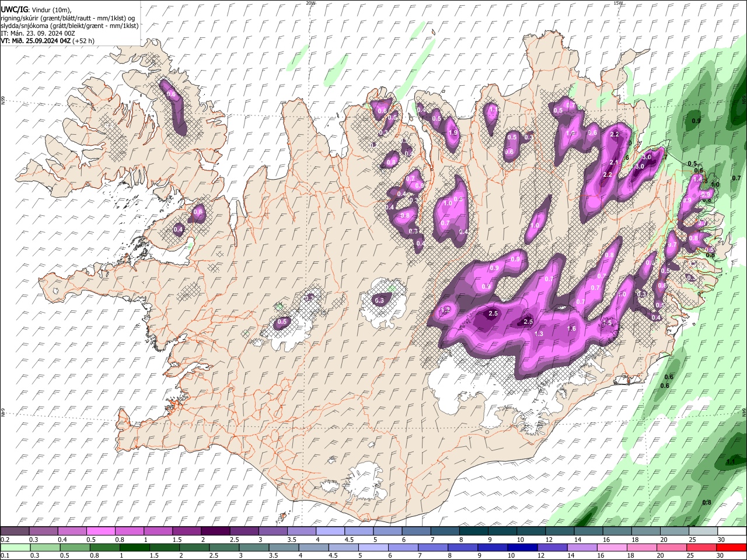Viewport: 747px width, 560px height.
Task: Click top legend swatch starting at 1.5
Action: click(187, 531)
